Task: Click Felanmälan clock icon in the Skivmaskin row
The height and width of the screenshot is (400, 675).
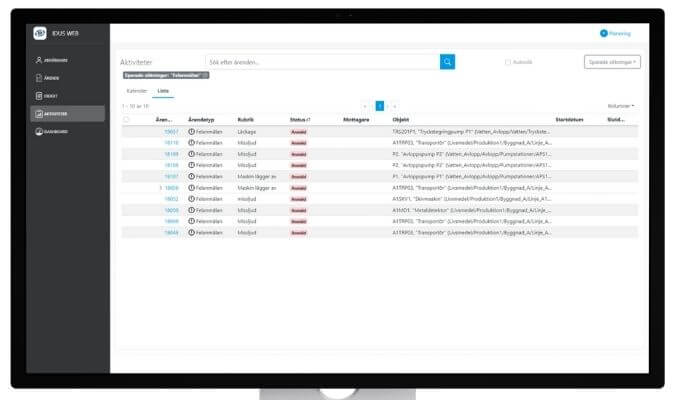Action: point(192,198)
